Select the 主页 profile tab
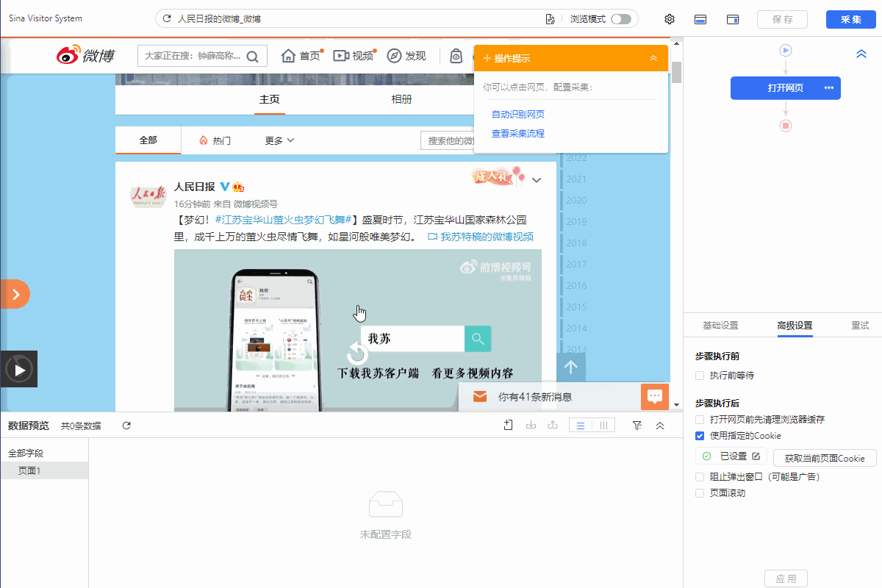 tap(270, 100)
